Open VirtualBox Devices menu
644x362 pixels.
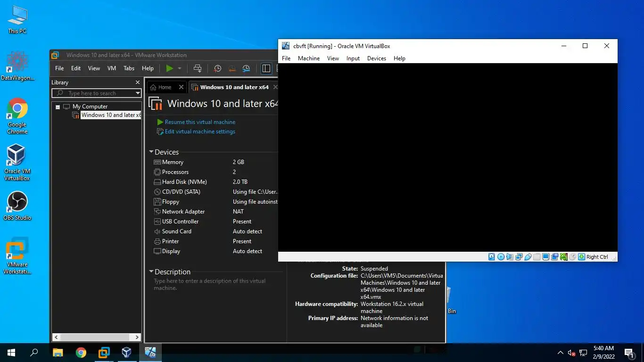coord(376,58)
